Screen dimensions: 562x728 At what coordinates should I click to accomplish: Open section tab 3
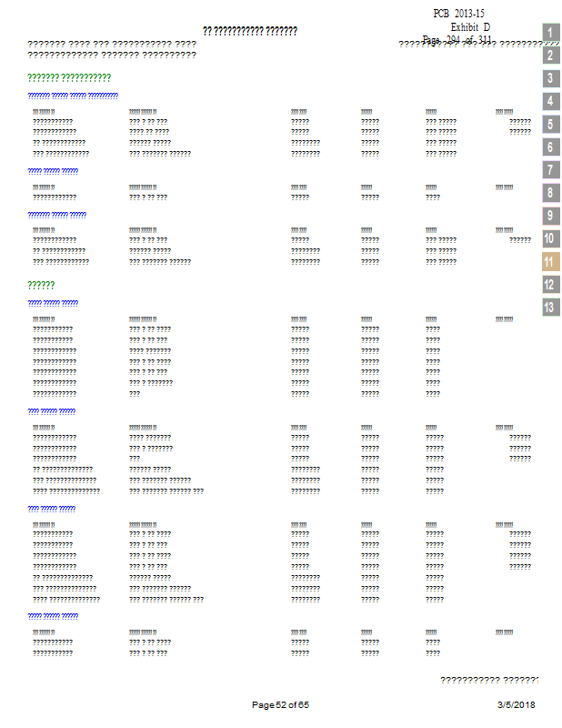pos(550,78)
